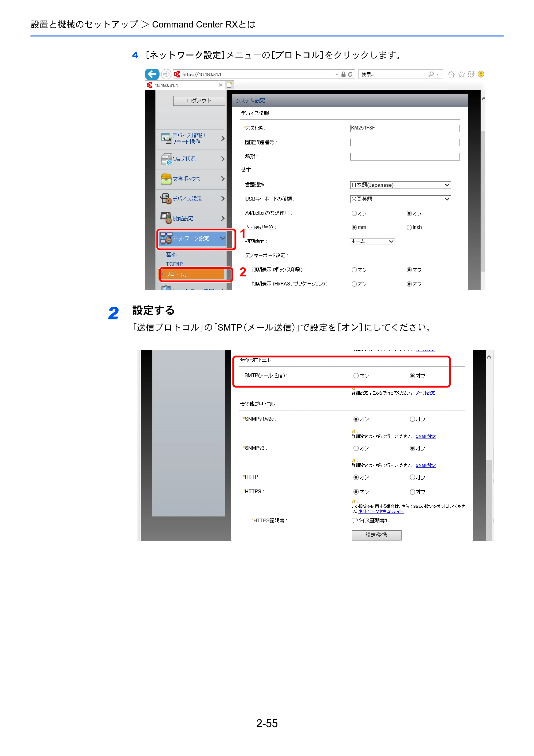Open favorites star icon
The height and width of the screenshot is (756, 534).
(461, 74)
